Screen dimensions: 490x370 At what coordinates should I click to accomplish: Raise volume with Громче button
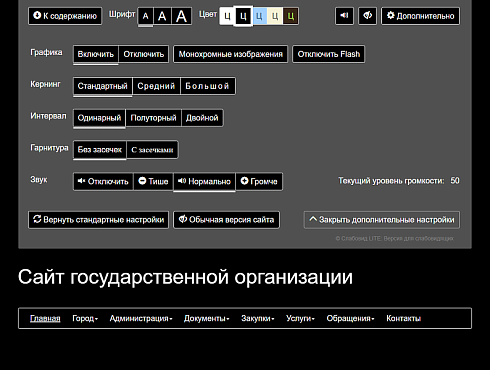point(259,181)
